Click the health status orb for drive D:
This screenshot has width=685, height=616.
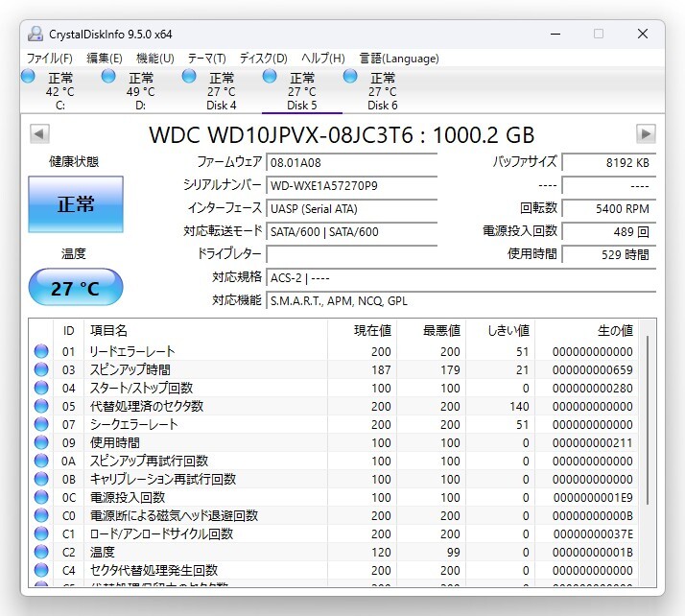[x=108, y=76]
